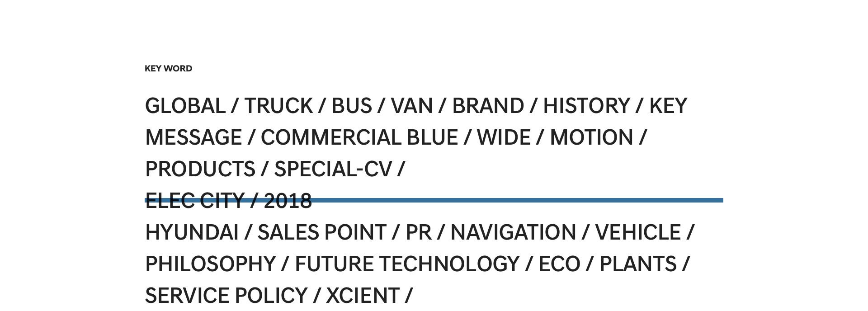
Task: Open the BUS keyword link
Action: pyautogui.click(x=352, y=106)
